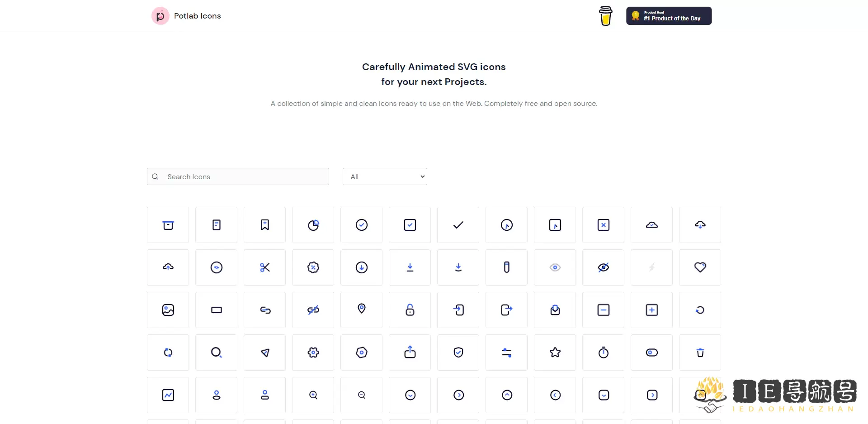Open the Product Hunt #1 Product badge

click(x=668, y=15)
